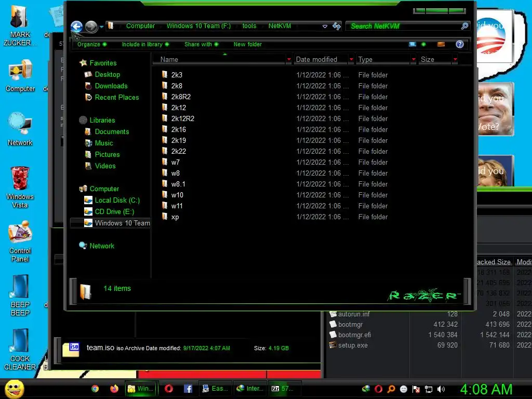532x399 pixels.
Task: Select the 2k8R2 folder
Action: pyautogui.click(x=181, y=97)
